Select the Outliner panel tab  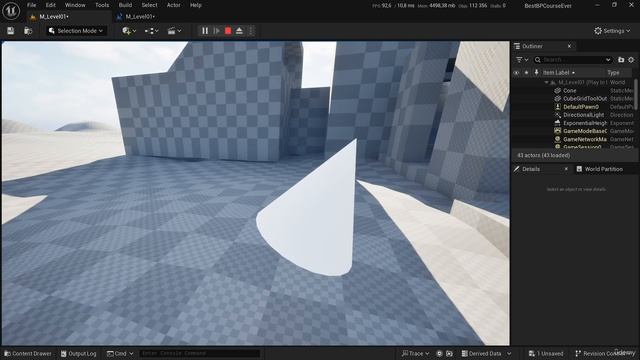[533, 46]
